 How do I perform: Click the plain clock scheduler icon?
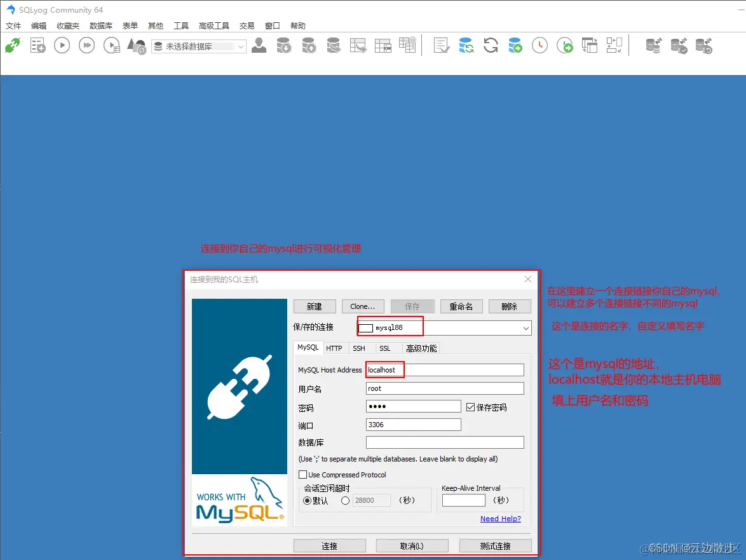[539, 46]
